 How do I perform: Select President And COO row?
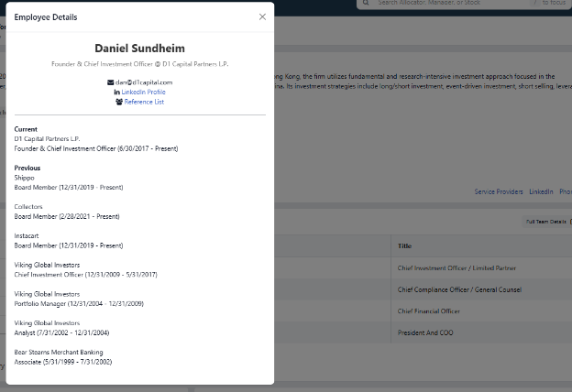point(425,332)
